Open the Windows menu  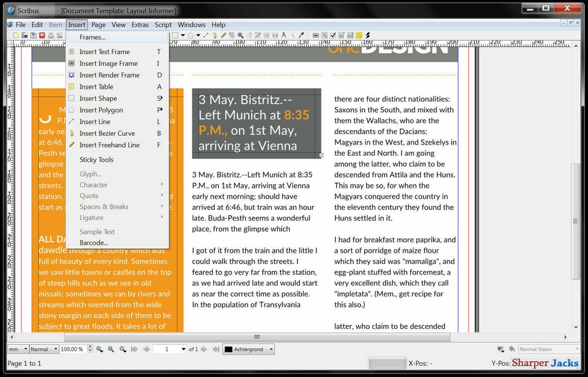(192, 25)
